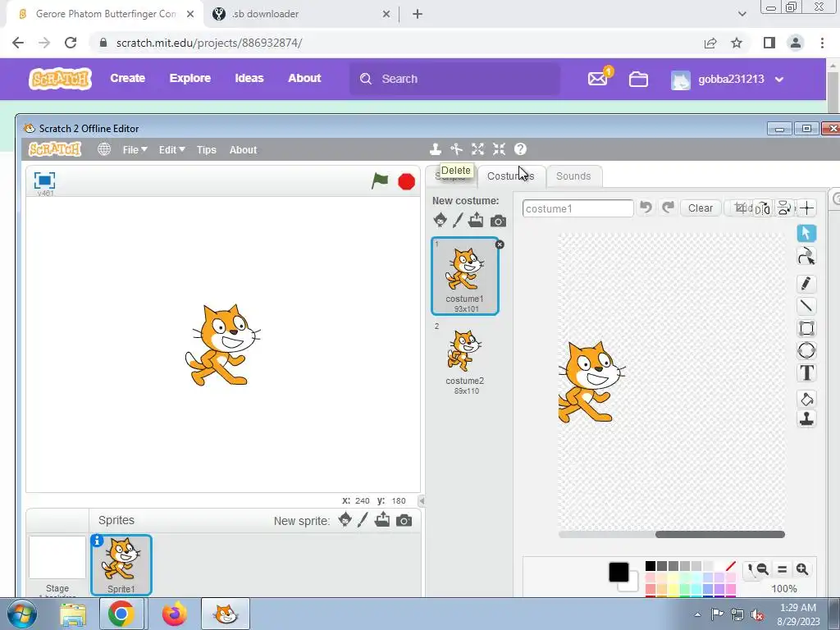840x630 pixels.
Task: Switch to the Sounds tab
Action: [x=573, y=176]
